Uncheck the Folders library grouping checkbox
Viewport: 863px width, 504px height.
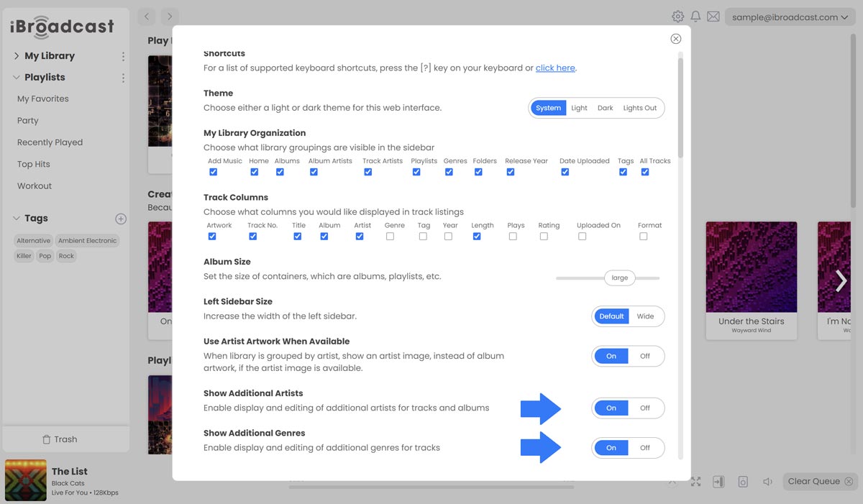click(x=478, y=172)
